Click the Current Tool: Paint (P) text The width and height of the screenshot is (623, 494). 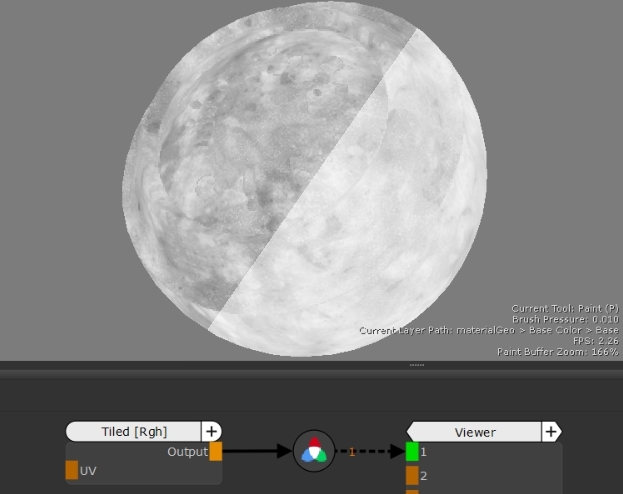click(x=564, y=308)
